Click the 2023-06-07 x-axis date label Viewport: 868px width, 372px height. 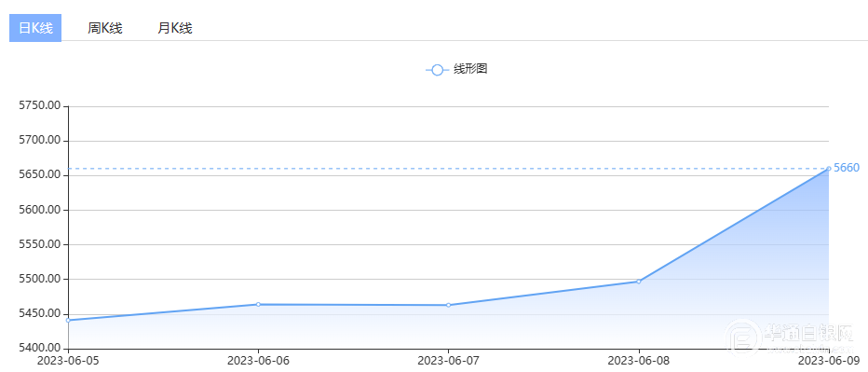click(x=448, y=361)
